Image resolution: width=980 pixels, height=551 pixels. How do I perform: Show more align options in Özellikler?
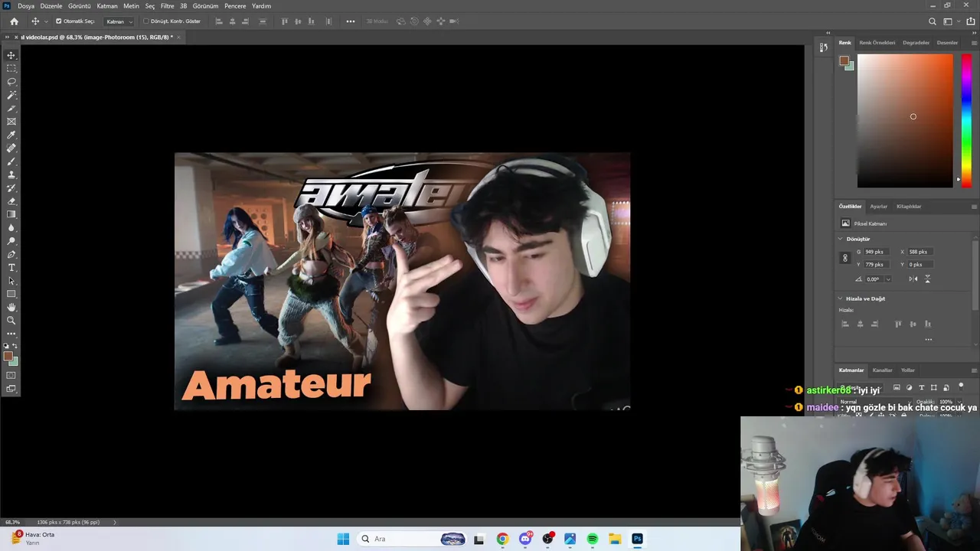click(x=928, y=339)
